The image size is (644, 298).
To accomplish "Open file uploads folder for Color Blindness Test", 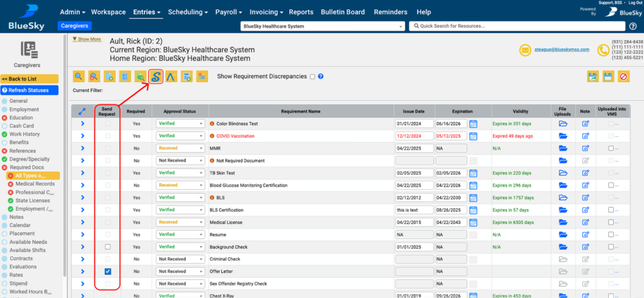I will 563,124.
